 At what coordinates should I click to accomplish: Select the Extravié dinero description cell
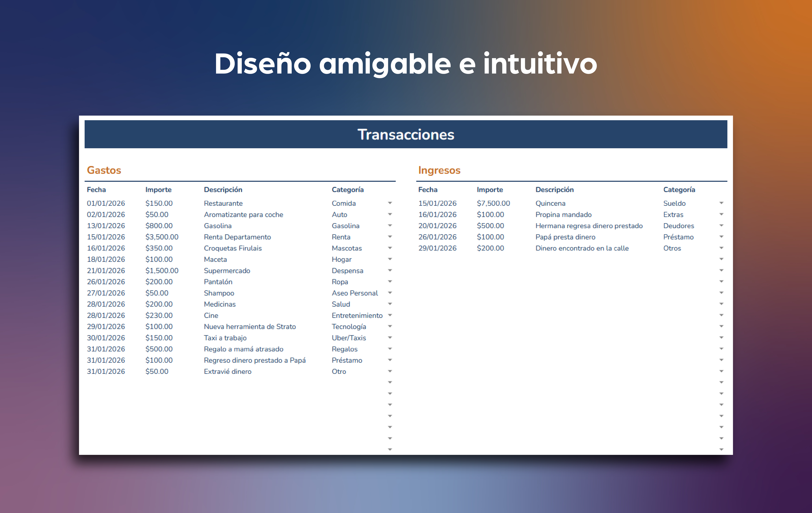tap(228, 371)
